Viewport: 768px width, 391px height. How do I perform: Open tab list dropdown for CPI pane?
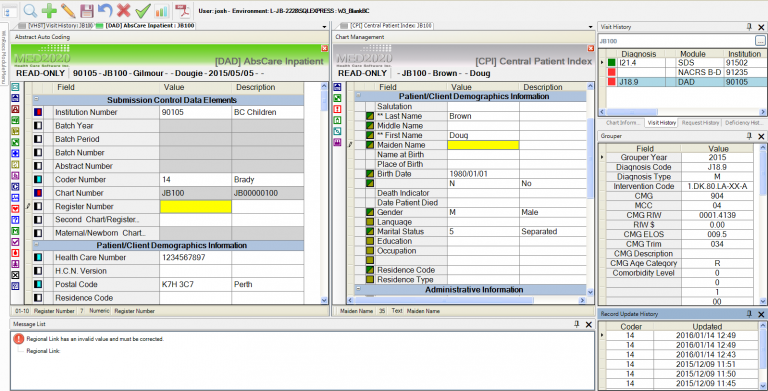(x=590, y=26)
